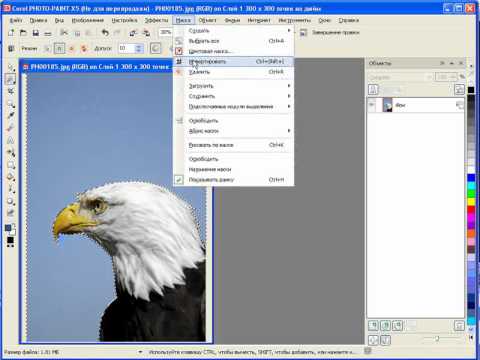Open the Файл menu
This screenshot has width=480, height=360.
[x=16, y=20]
